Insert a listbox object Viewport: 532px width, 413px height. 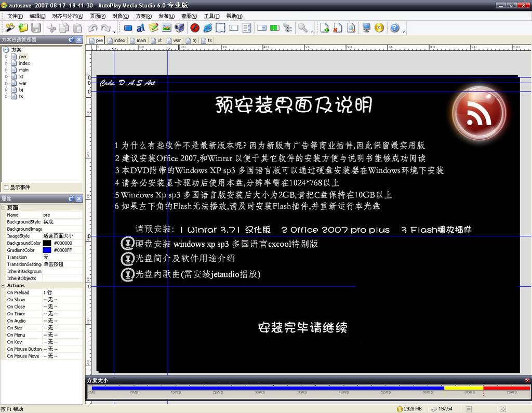[x=247, y=28]
